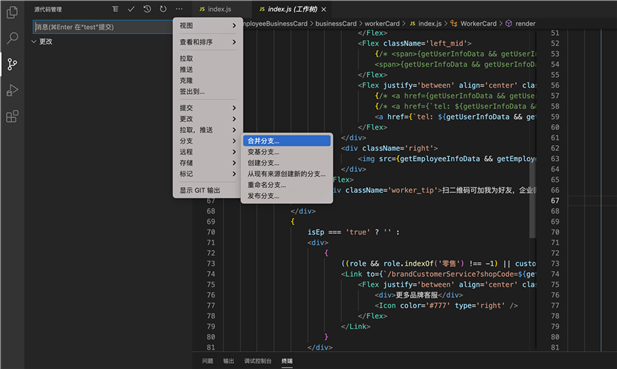
Task: Close the index.js (工作树) tab
Action: pos(323,9)
